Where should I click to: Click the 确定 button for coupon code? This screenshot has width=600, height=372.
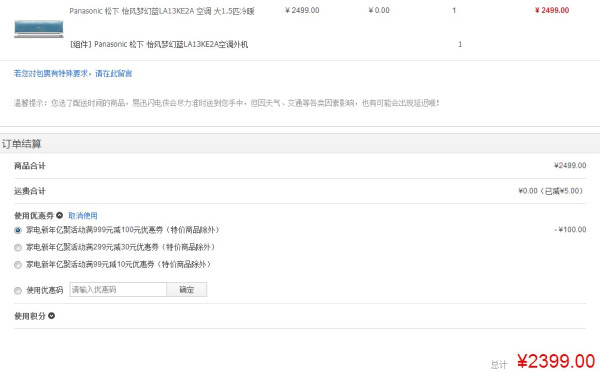(187, 290)
